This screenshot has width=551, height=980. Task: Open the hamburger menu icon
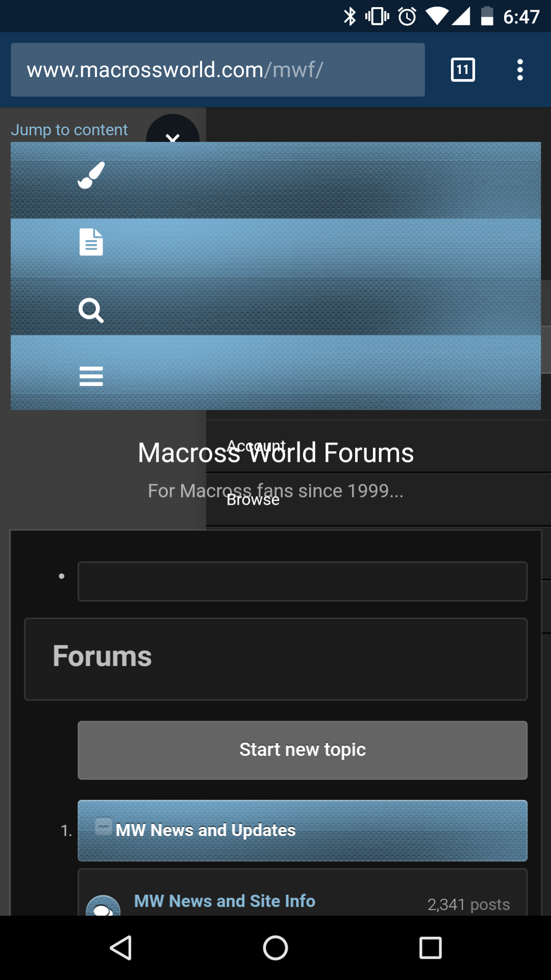91,376
